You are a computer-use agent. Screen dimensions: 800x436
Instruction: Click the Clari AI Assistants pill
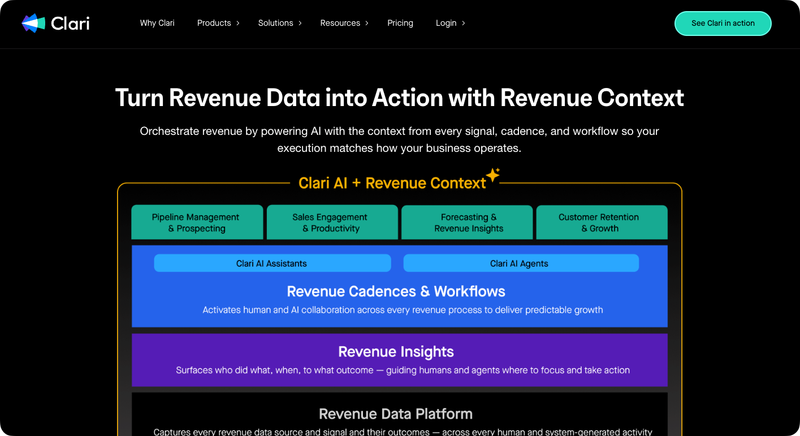272,263
